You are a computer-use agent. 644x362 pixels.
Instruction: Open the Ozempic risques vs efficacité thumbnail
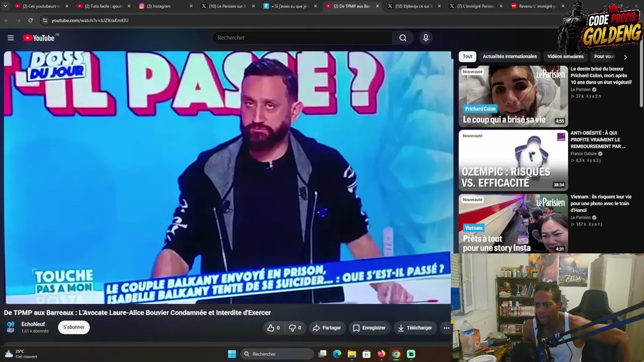[x=513, y=160]
